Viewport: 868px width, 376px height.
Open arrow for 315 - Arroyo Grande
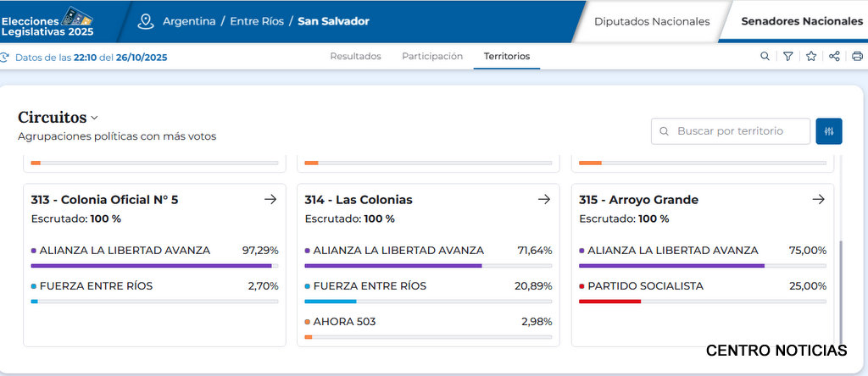click(x=818, y=200)
